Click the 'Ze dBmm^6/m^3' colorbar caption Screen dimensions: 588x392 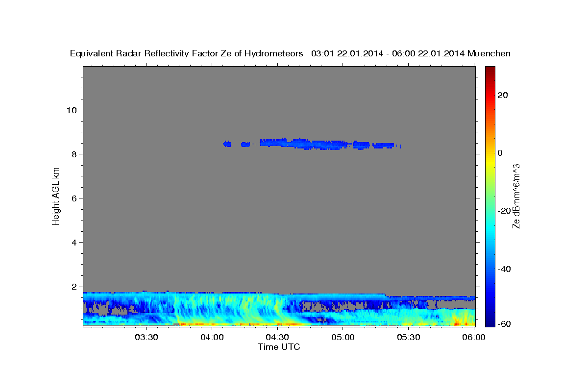point(516,196)
